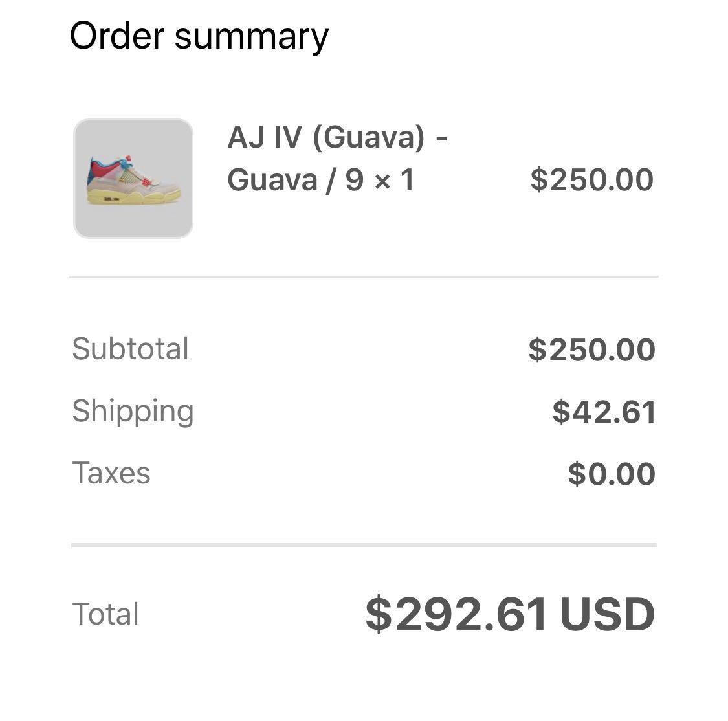This screenshot has width=728, height=721.
Task: Select the shipping cost $42.61
Action: coord(604,412)
